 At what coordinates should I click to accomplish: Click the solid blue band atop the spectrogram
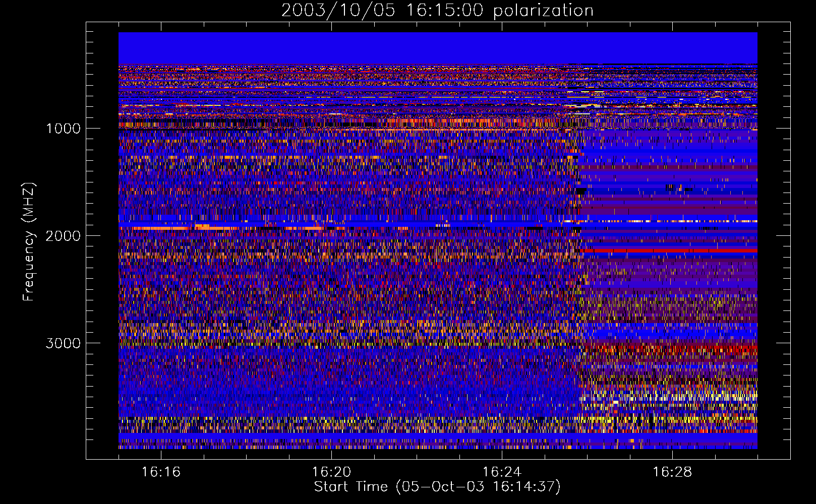click(438, 48)
